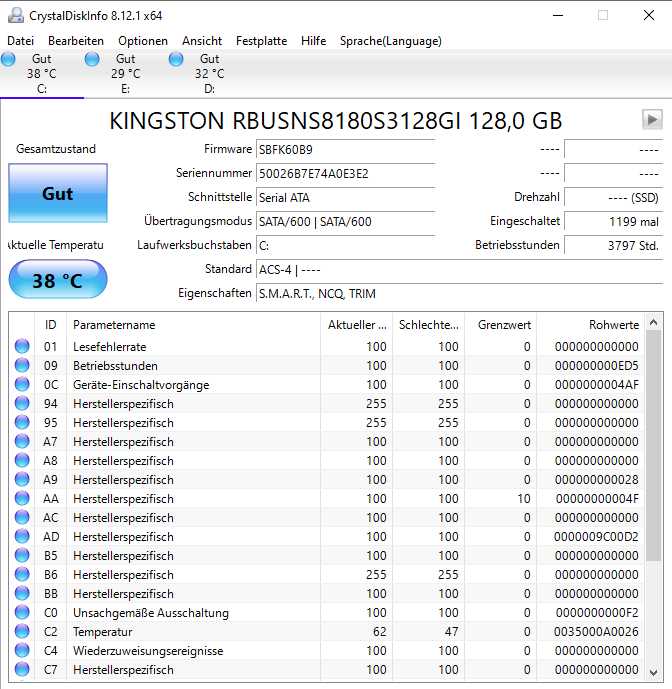This screenshot has width=672, height=689.
Task: Click status icon of row A8
Action: point(22,461)
